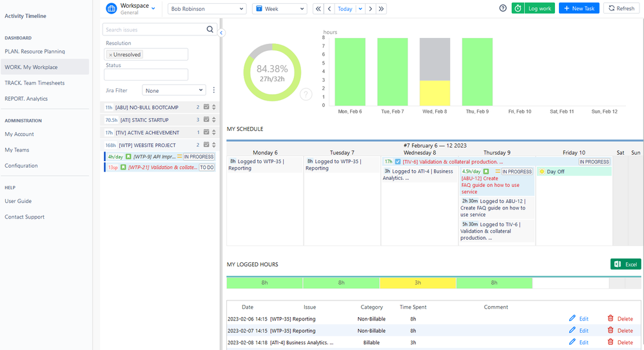644x350 pixels.
Task: Open the Jira Filter three-dot menu
Action: point(213,90)
